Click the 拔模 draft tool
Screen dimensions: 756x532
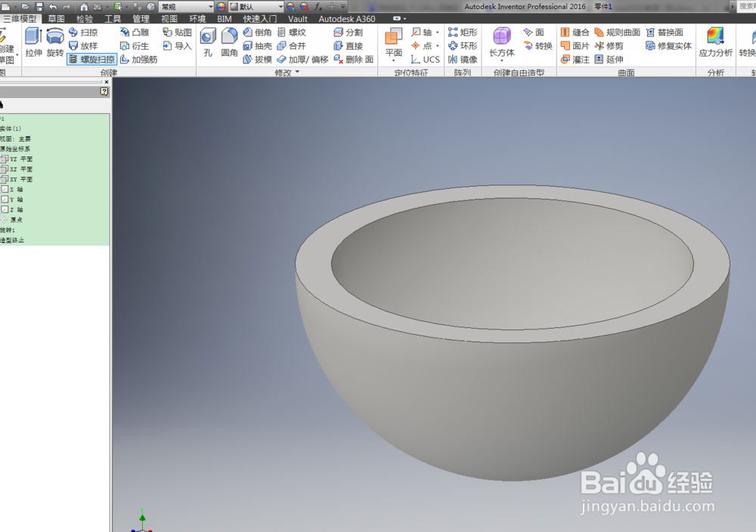click(258, 59)
